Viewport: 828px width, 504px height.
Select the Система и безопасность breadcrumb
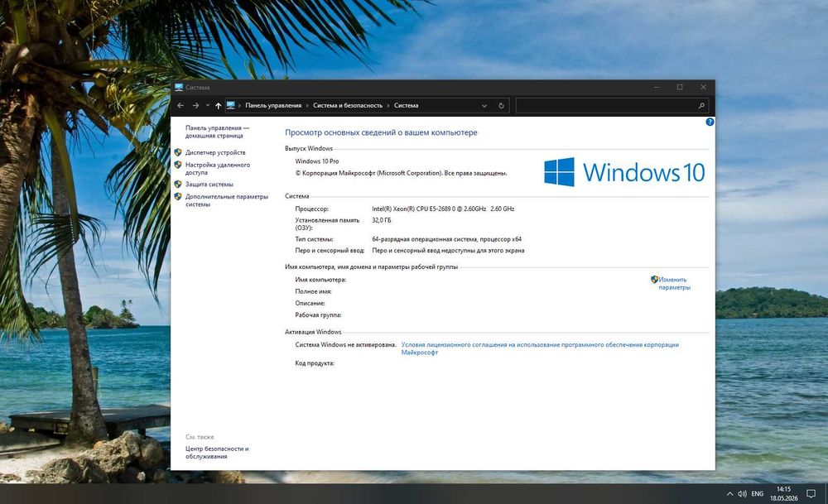348,106
